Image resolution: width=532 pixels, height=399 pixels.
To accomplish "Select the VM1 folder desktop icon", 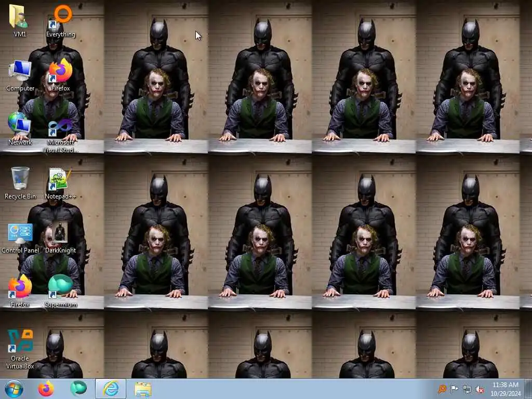I will pyautogui.click(x=19, y=20).
